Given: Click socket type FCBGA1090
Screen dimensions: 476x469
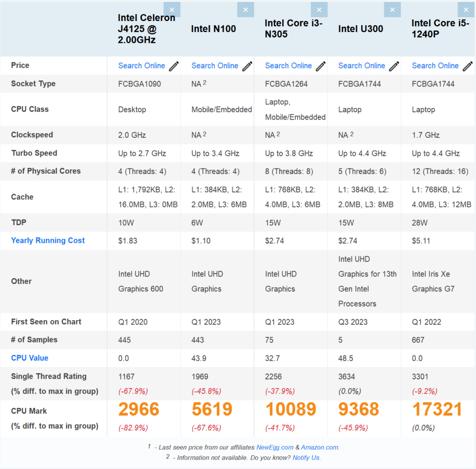Looking at the screenshot, I should (139, 84).
